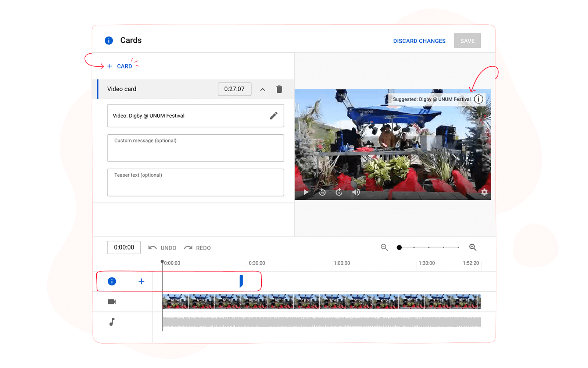
Task: Zoom in on the timeline with the magnifier
Action: point(473,247)
